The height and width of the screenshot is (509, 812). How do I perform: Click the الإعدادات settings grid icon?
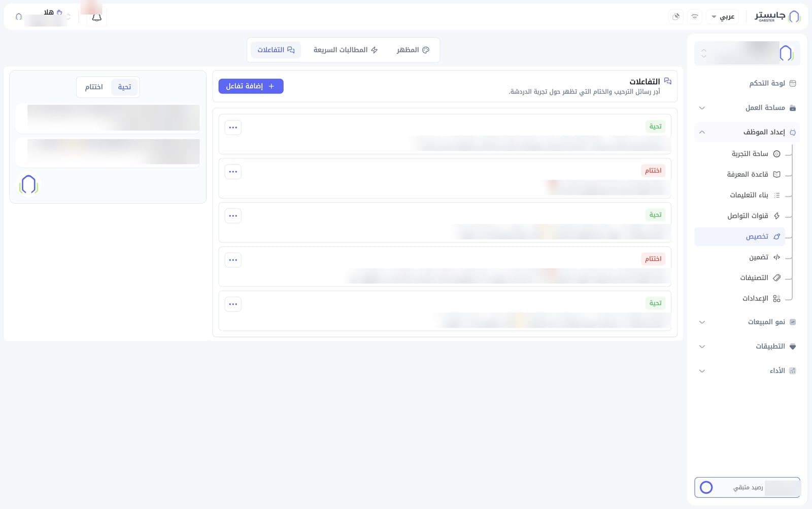(776, 298)
